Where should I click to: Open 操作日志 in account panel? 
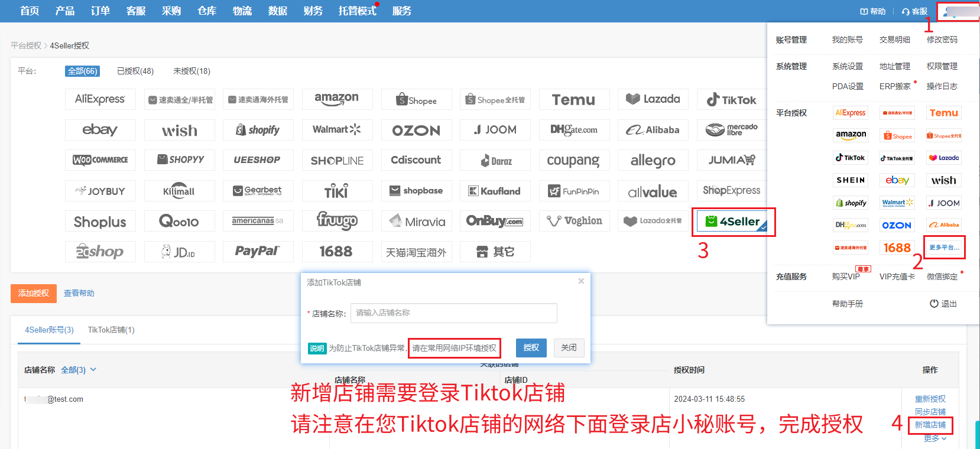tap(942, 86)
